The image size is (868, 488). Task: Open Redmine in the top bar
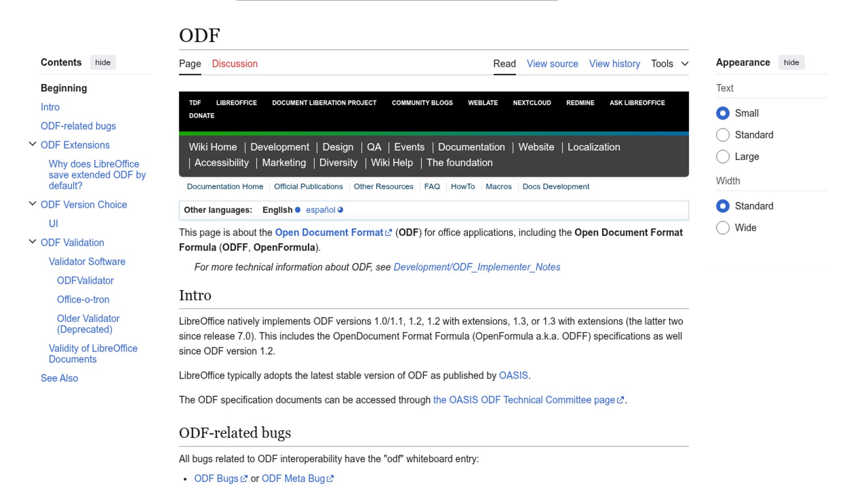tap(580, 103)
